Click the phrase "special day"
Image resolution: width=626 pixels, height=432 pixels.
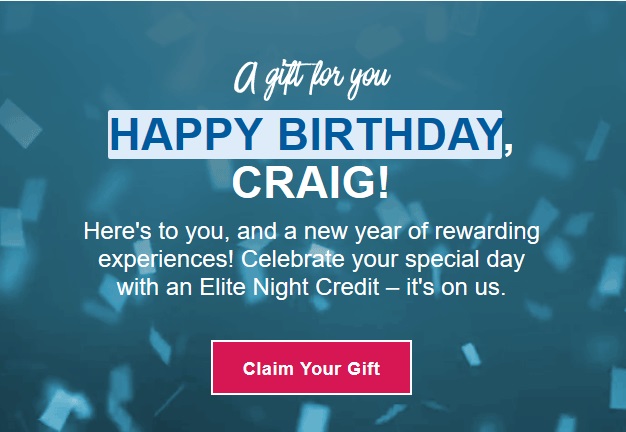(x=468, y=261)
